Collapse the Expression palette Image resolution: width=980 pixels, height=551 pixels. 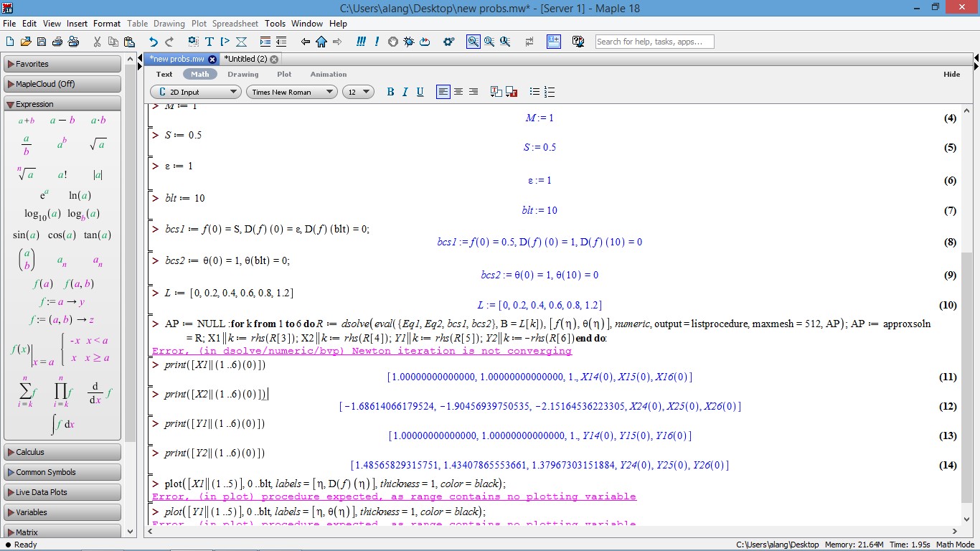(62, 104)
